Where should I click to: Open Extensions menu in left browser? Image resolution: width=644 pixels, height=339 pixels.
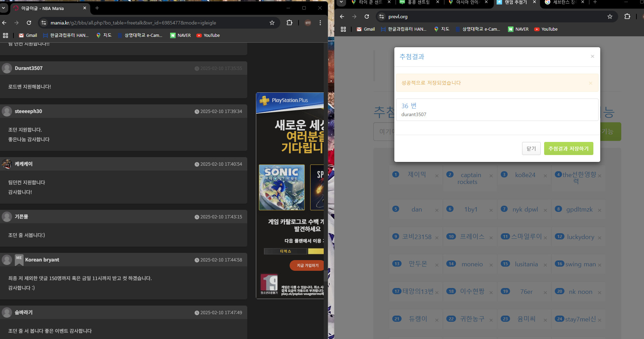tap(289, 23)
